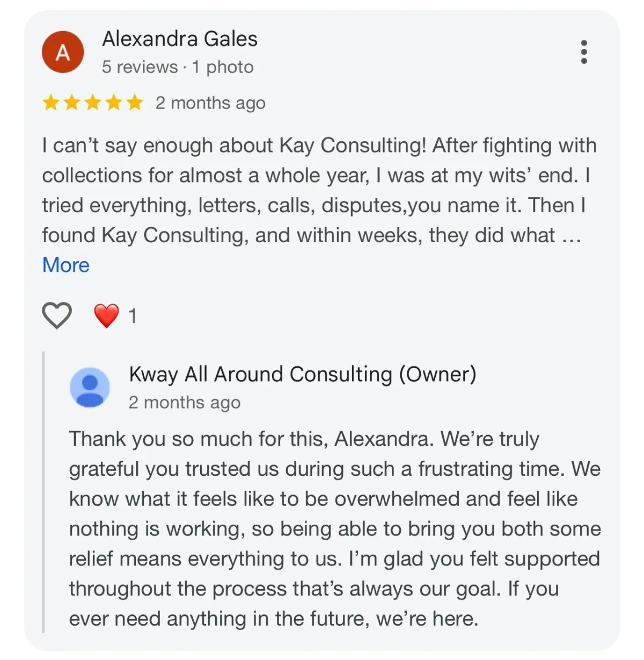
Task: Toggle the outline heart like button
Action: (x=57, y=315)
